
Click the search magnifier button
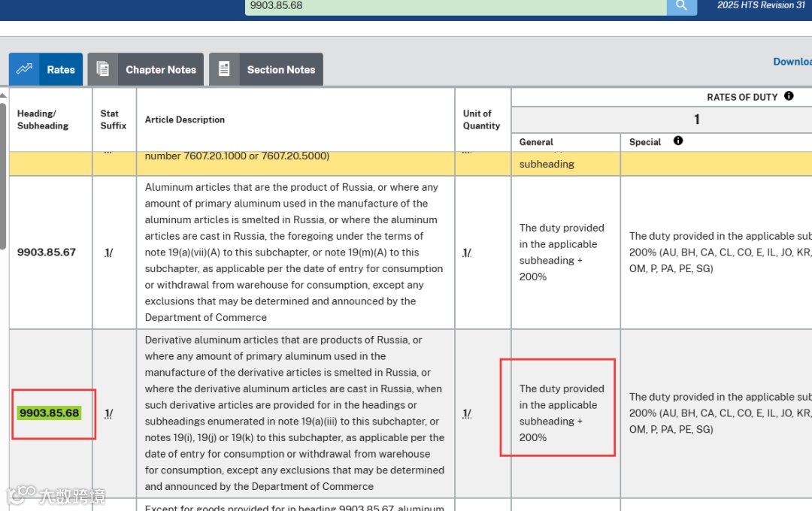click(681, 6)
